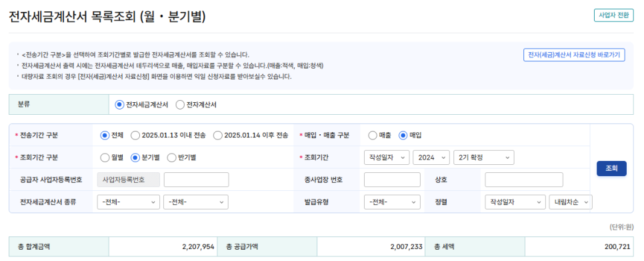
Task: Select the 매입 radio button
Action: point(403,136)
